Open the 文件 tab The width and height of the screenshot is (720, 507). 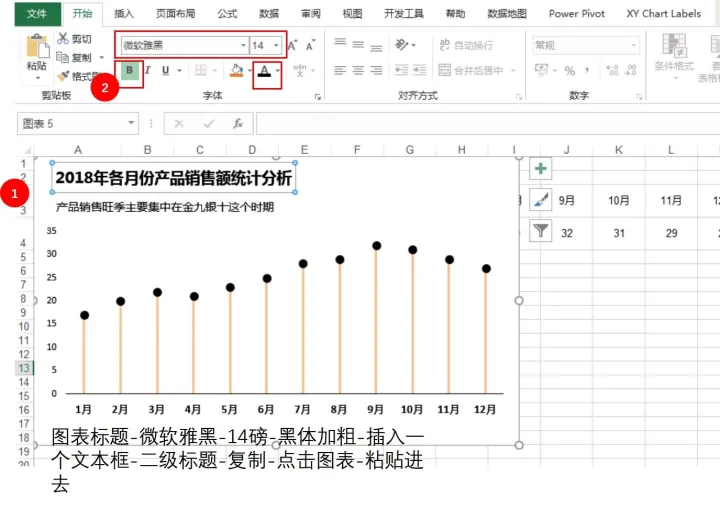(37, 14)
